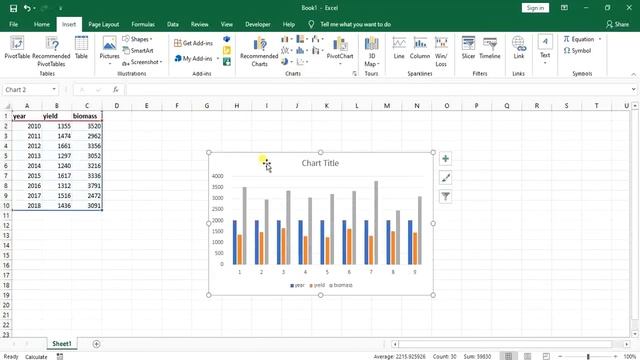The image size is (640, 360).
Task: Open the Chart Styles brush button
Action: tap(445, 178)
